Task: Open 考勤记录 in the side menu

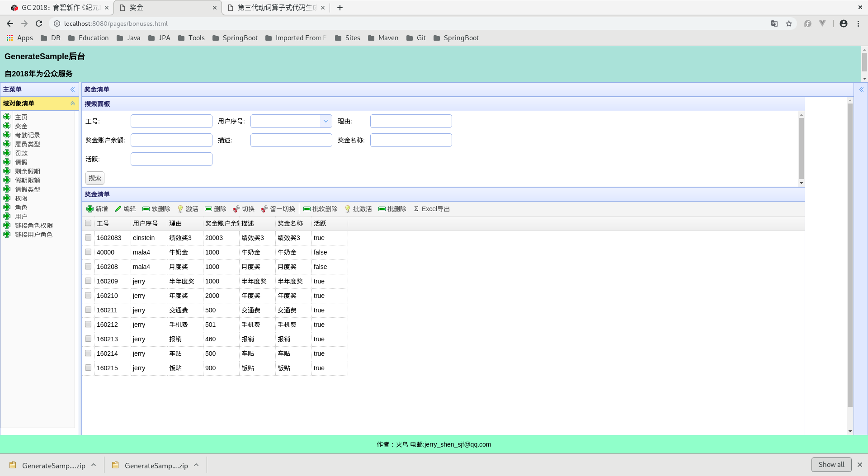Action: pos(28,135)
